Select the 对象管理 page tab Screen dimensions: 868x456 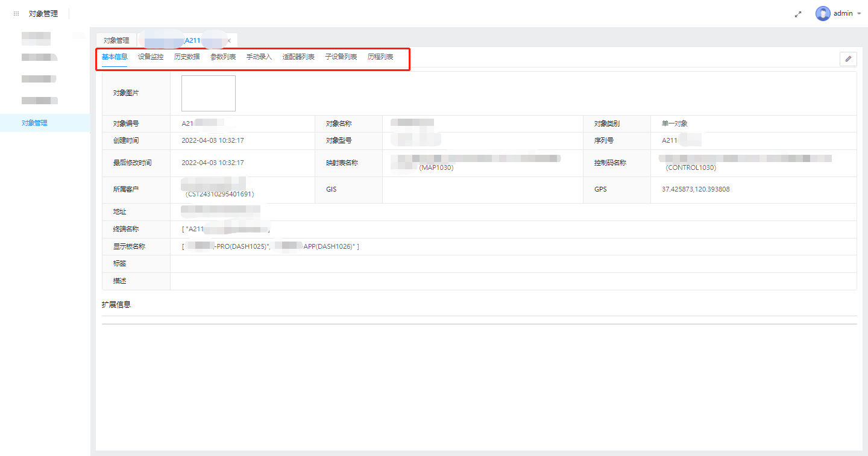coord(116,40)
